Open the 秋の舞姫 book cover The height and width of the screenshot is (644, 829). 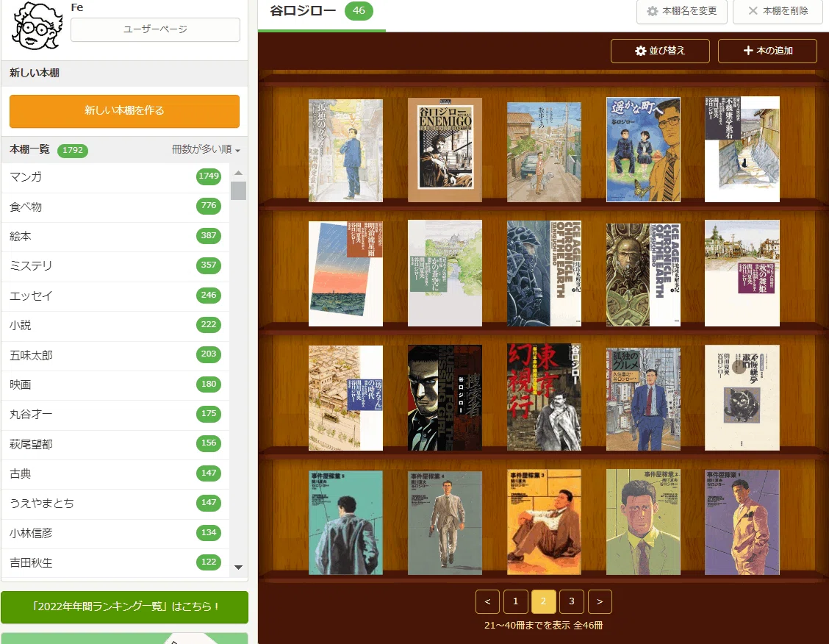click(x=742, y=273)
